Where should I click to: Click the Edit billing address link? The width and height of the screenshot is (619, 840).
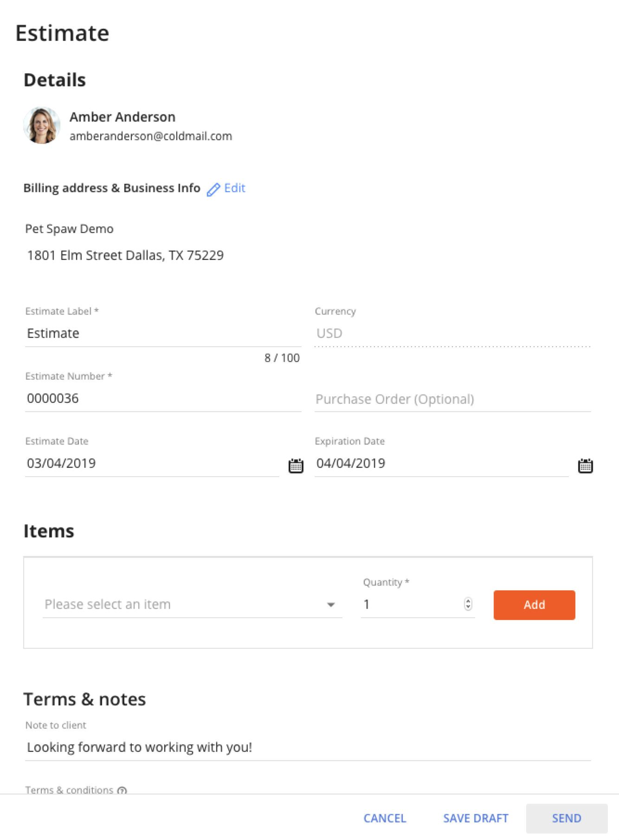click(234, 188)
